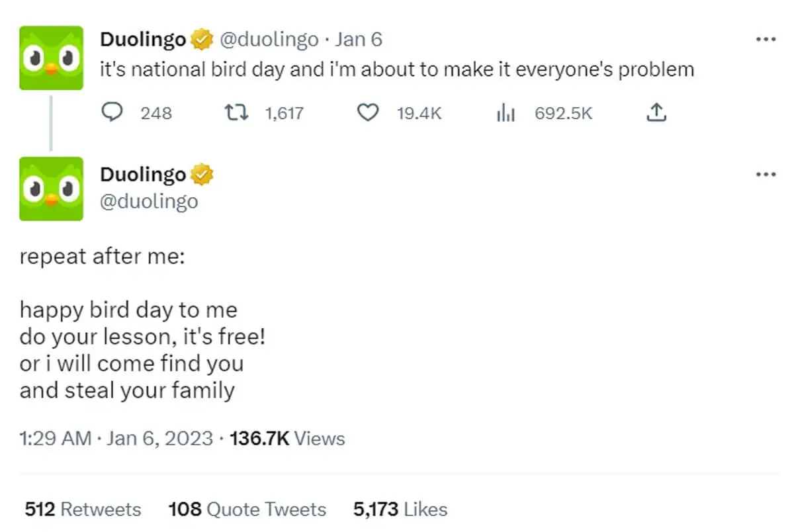Open the view analytics bar chart icon
The height and width of the screenshot is (532, 794).
506,113
